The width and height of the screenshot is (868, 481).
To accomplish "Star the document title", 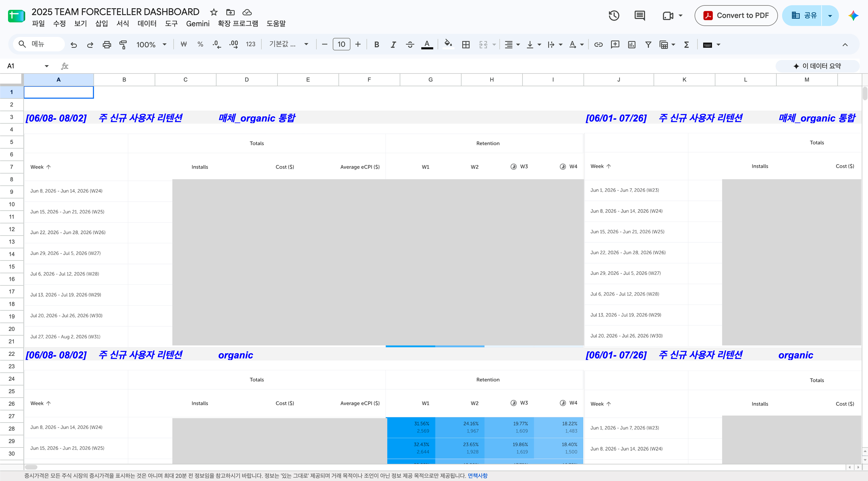I will click(214, 12).
